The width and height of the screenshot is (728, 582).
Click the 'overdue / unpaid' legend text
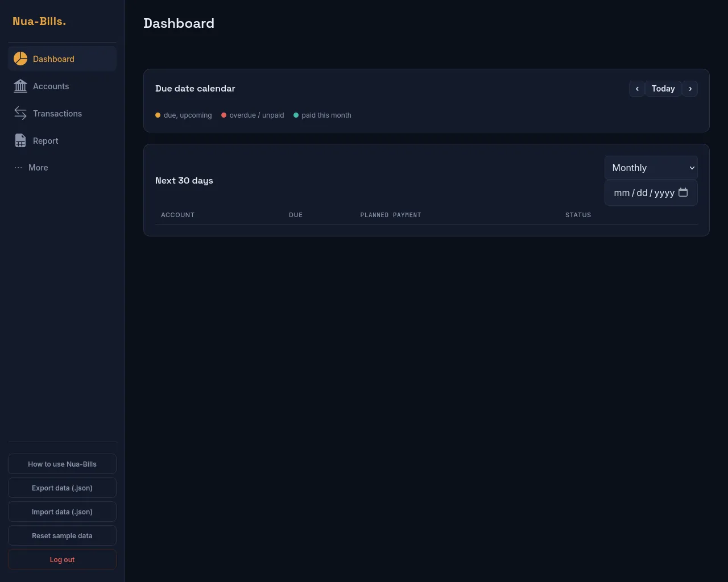(x=257, y=115)
